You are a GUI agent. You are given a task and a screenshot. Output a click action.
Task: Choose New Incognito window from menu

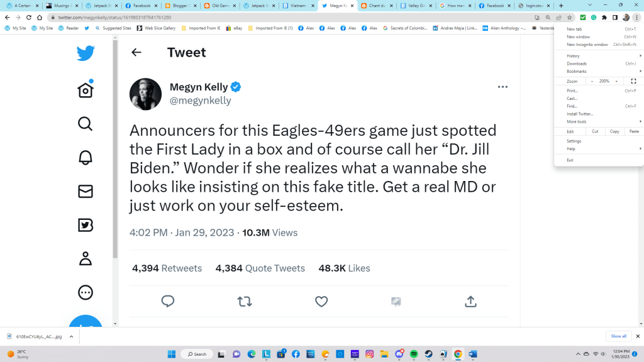[587, 45]
